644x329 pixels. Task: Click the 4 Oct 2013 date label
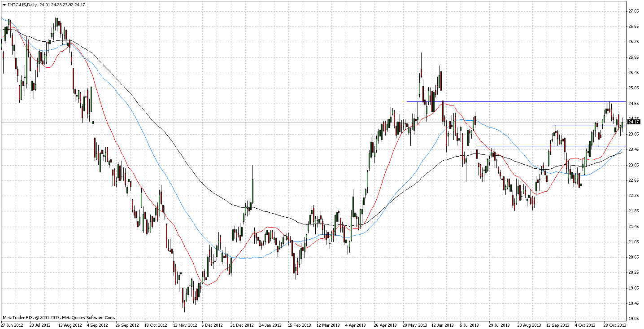click(586, 325)
